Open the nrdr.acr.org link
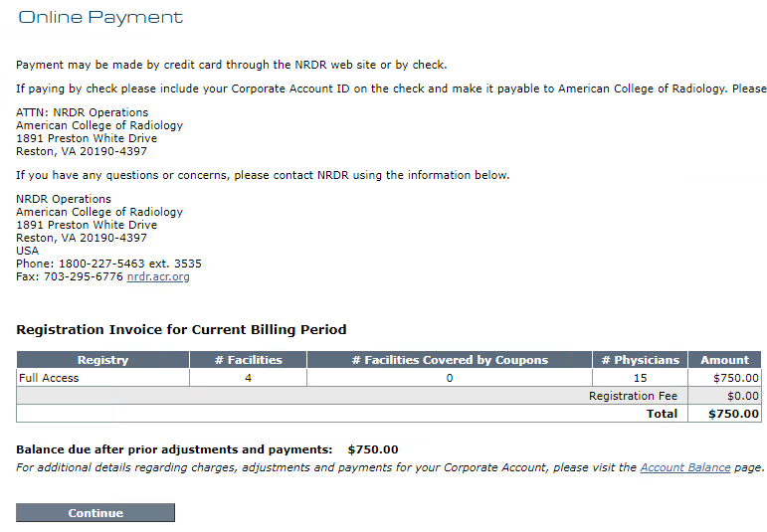 pyautogui.click(x=158, y=276)
